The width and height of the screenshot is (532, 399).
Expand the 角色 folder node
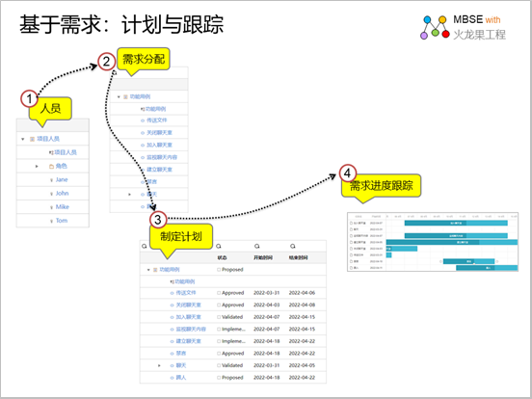pyautogui.click(x=37, y=166)
